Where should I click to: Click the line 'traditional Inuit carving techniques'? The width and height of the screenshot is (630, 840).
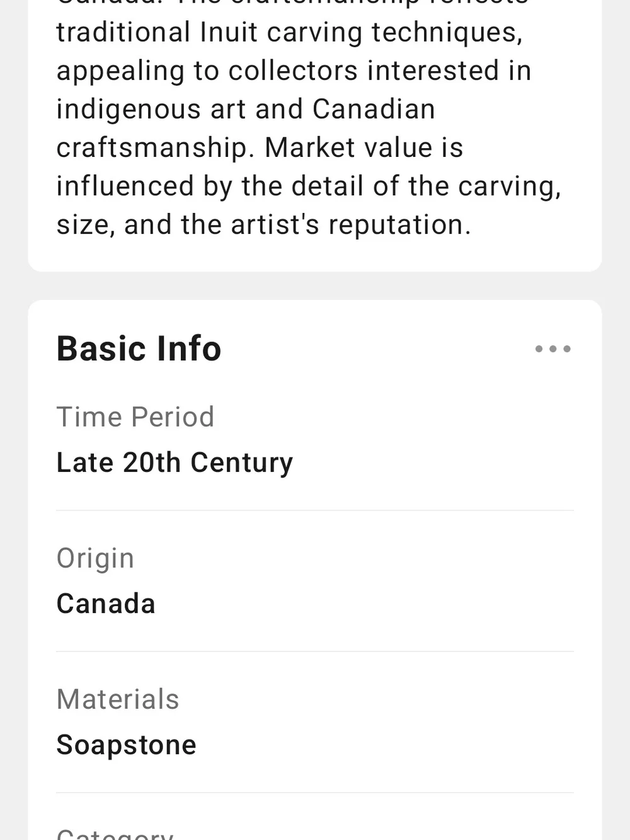(290, 33)
